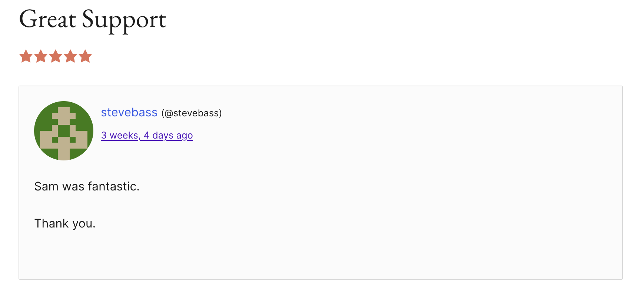The width and height of the screenshot is (644, 289).
Task: Click the fifth and last rating star
Action: [x=85, y=57]
